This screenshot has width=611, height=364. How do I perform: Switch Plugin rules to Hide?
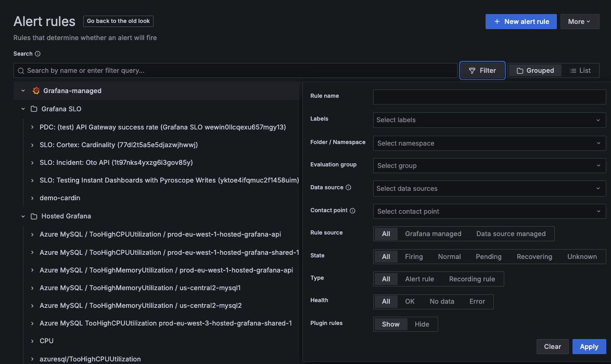pyautogui.click(x=422, y=324)
